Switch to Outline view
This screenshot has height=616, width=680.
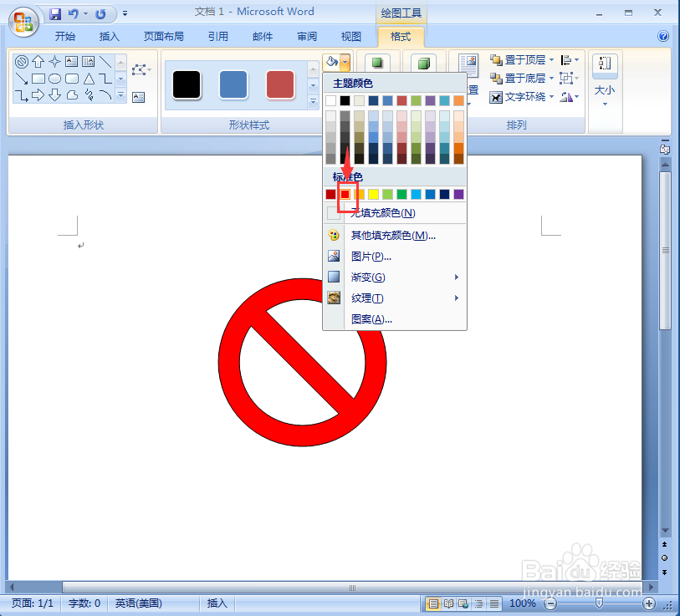click(x=478, y=603)
